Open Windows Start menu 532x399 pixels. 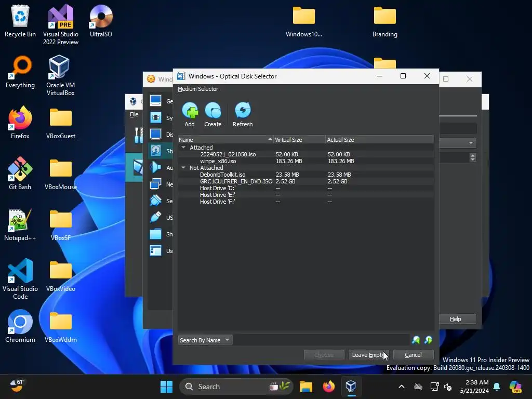click(166, 387)
